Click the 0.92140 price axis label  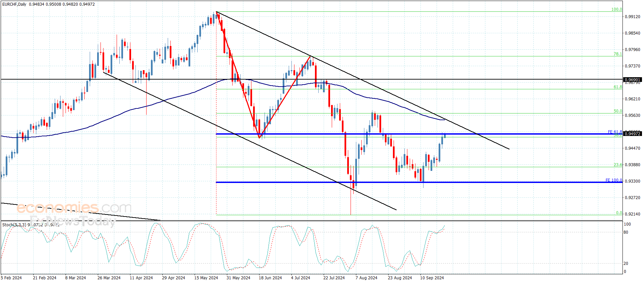633,214
